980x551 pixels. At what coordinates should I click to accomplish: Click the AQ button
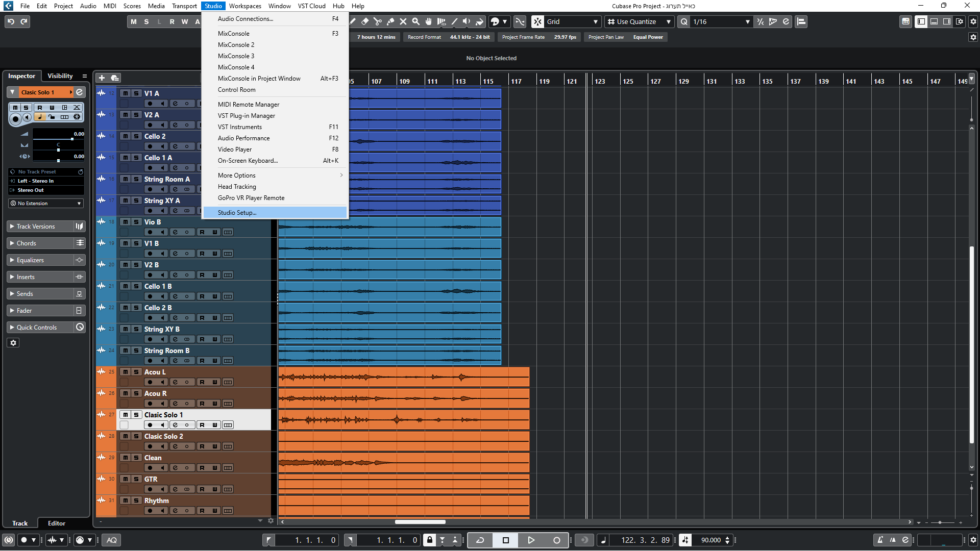point(112,540)
